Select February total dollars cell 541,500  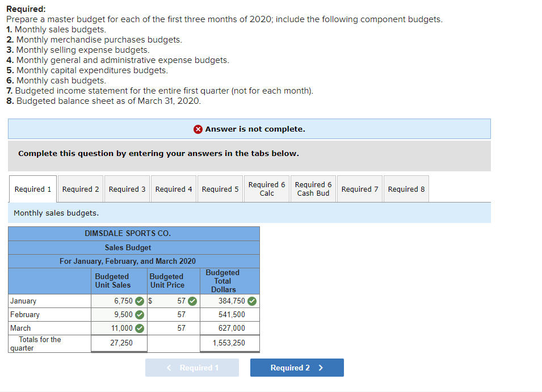tap(230, 315)
